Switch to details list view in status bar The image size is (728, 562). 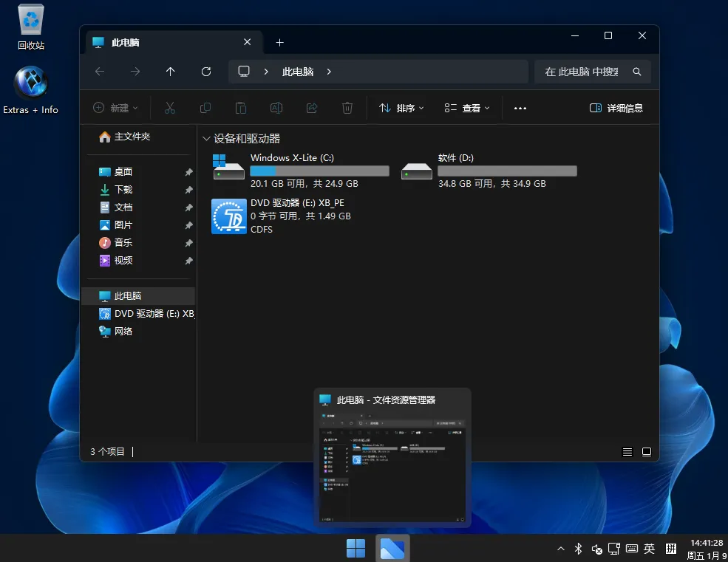627,451
